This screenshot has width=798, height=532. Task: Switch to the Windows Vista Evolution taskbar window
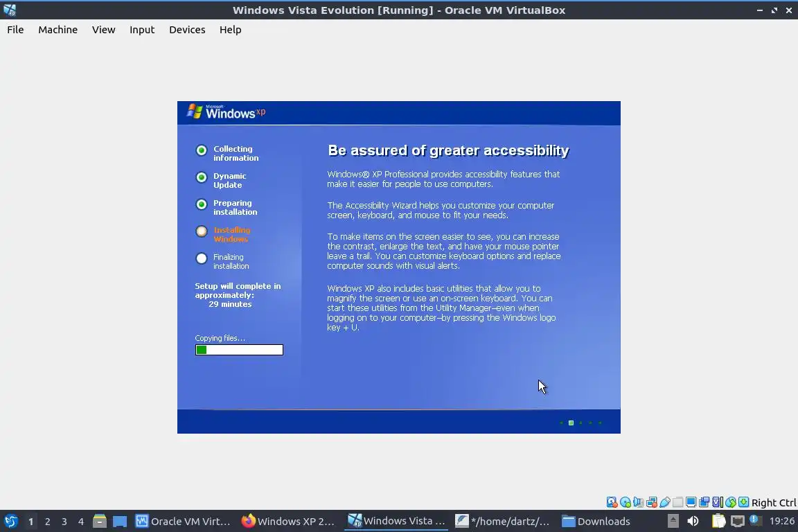396,522
